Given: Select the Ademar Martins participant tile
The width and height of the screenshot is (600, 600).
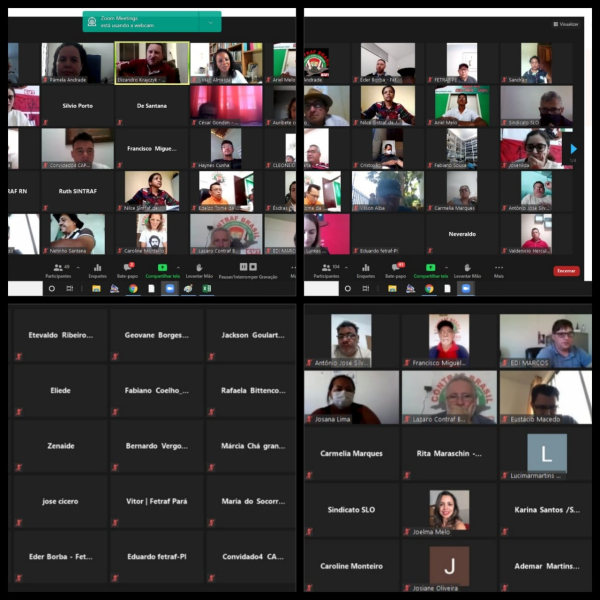Looking at the screenshot, I should coord(546,566).
